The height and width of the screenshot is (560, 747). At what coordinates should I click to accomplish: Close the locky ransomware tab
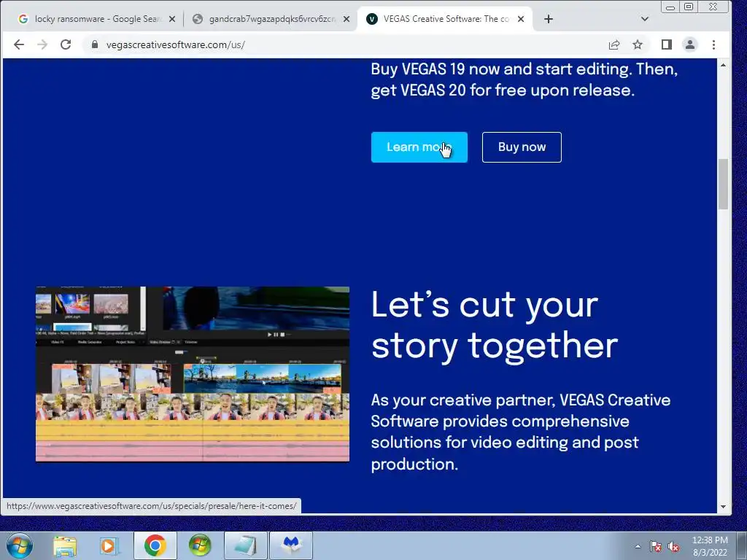click(x=172, y=19)
